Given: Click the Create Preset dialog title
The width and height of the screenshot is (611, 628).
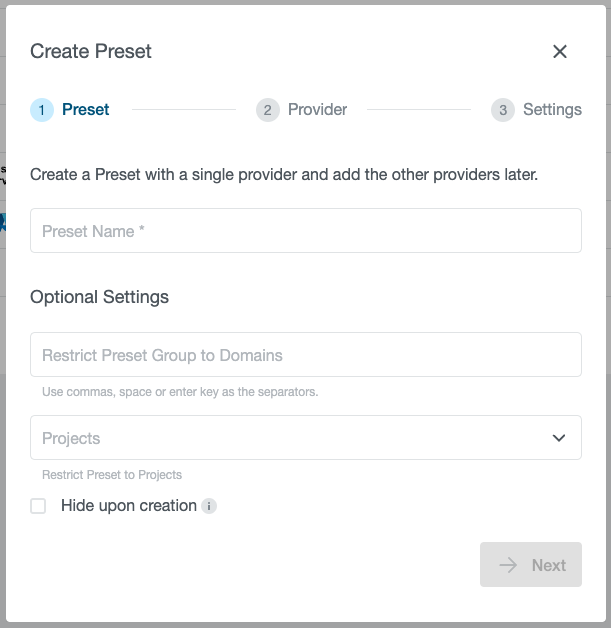Looking at the screenshot, I should coord(91,52).
